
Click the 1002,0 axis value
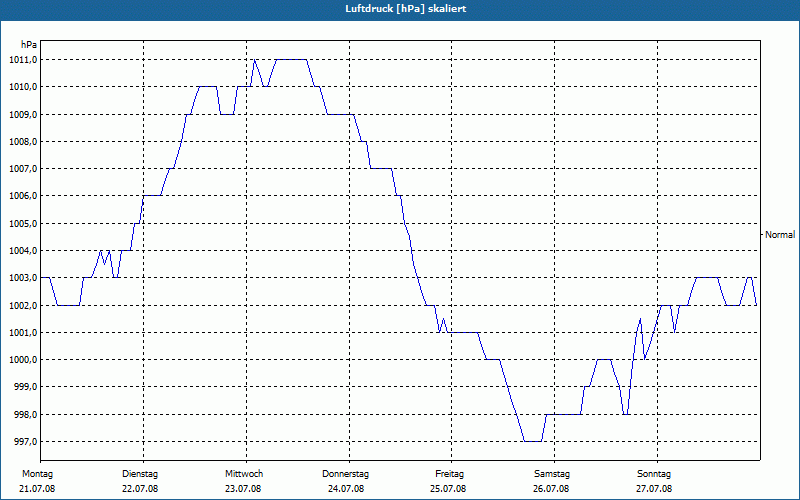coord(23,305)
